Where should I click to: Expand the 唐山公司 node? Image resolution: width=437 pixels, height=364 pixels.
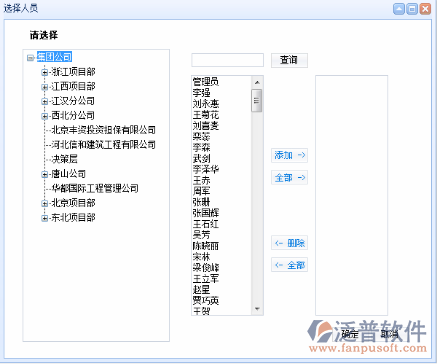pyautogui.click(x=44, y=174)
